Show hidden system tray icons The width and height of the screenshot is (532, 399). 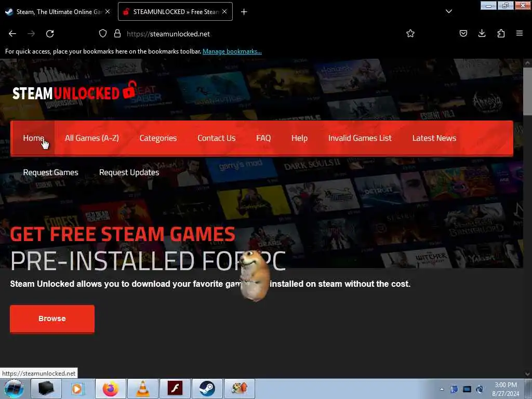pyautogui.click(x=442, y=390)
